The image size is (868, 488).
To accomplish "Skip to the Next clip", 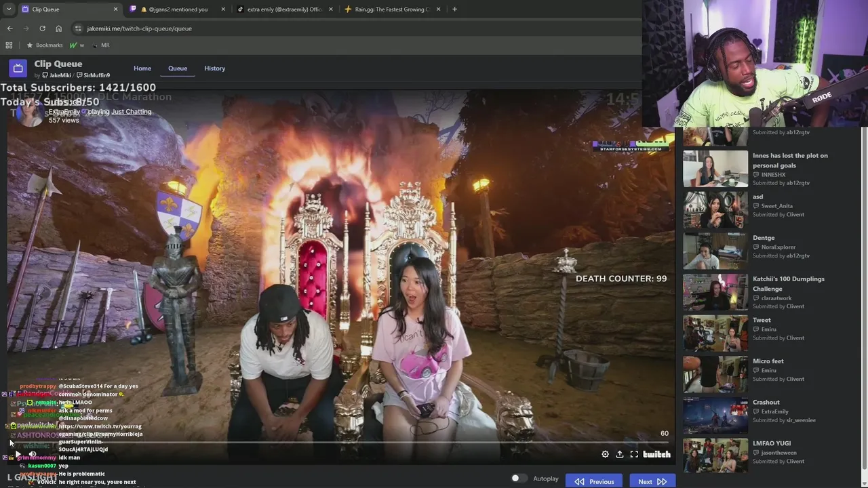I will [x=652, y=481].
